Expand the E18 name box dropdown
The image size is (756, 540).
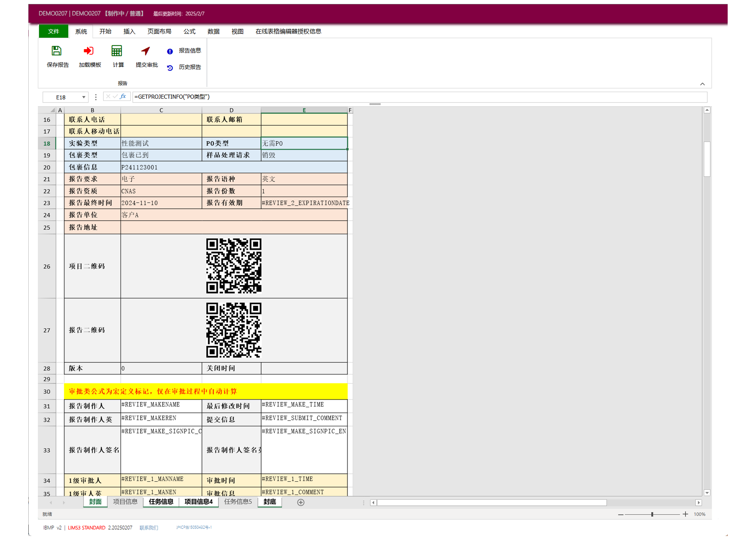[84, 97]
